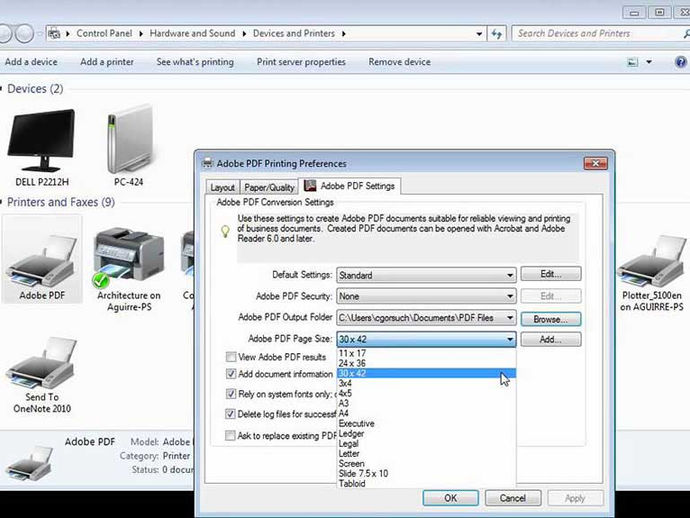Open address bar history dropdown arrow
Viewport: 690px width, 518px height.
click(x=479, y=34)
